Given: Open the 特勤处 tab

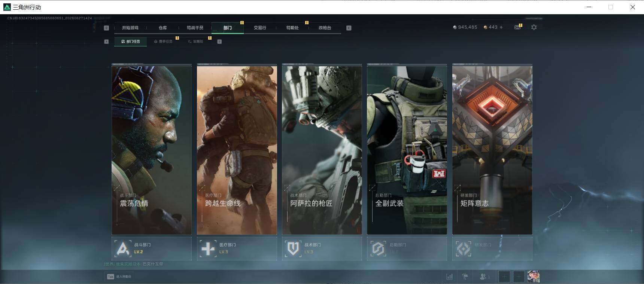Looking at the screenshot, I should (292, 28).
